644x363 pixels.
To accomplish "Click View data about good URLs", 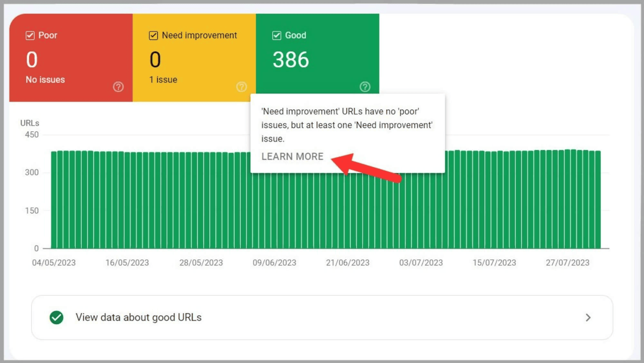I will 138,317.
